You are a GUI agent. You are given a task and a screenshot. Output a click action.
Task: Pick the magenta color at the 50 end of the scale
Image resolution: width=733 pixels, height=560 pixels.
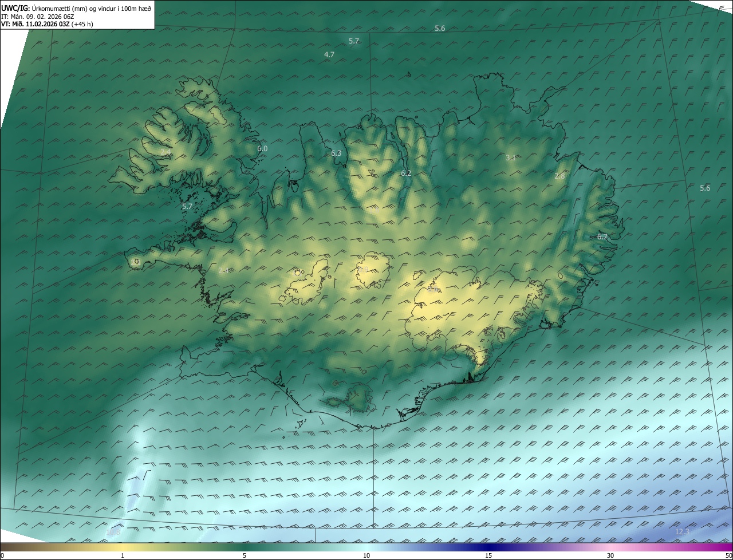[729, 547]
